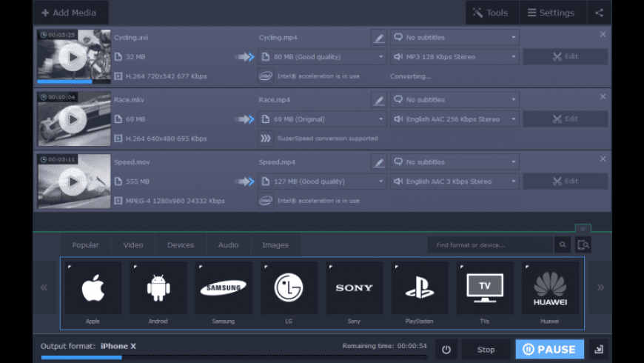
Task: Play the Race.mkv preview thumbnail
Action: coord(73,119)
